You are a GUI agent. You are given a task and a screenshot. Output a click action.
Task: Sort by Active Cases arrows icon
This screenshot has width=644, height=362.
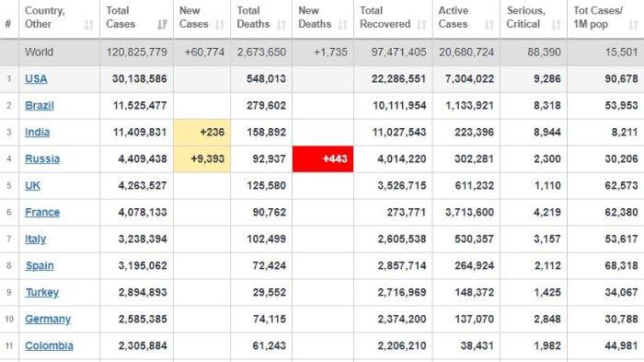pyautogui.click(x=489, y=25)
